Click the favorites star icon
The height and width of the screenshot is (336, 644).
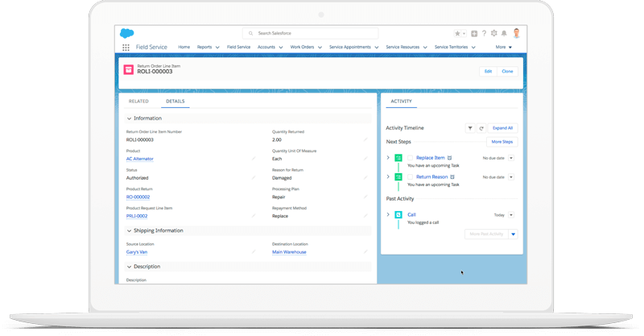coord(457,34)
